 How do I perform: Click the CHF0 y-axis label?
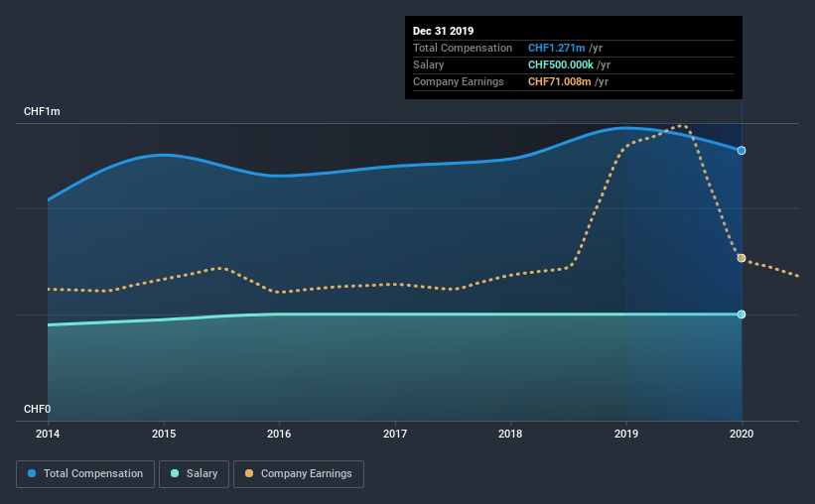tap(37, 410)
